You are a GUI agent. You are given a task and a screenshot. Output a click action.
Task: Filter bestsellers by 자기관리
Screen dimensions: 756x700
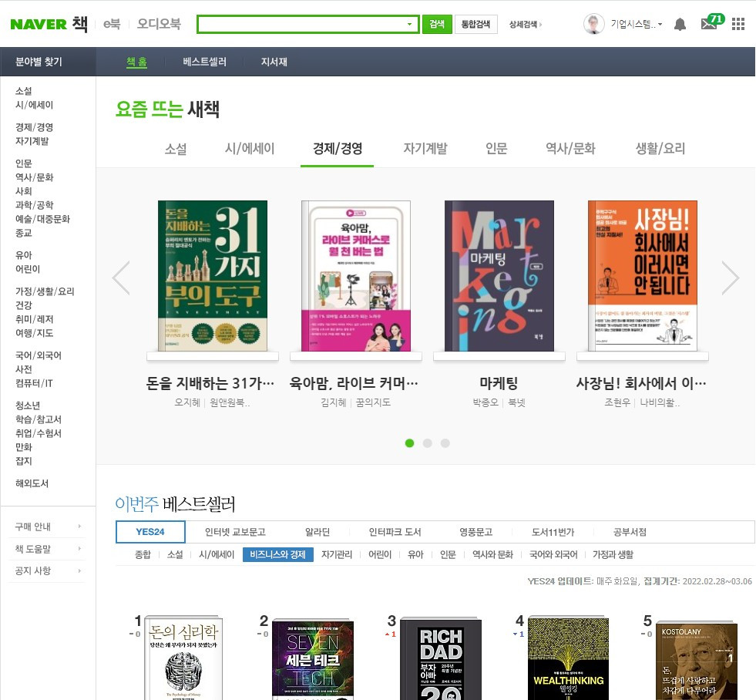point(337,555)
